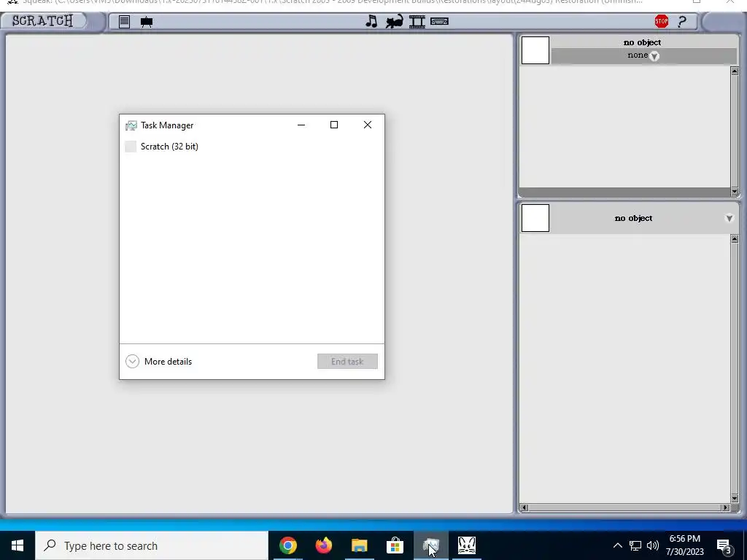Click the upper panel object thumbnail box
This screenshot has height=560, width=747.
click(x=535, y=50)
